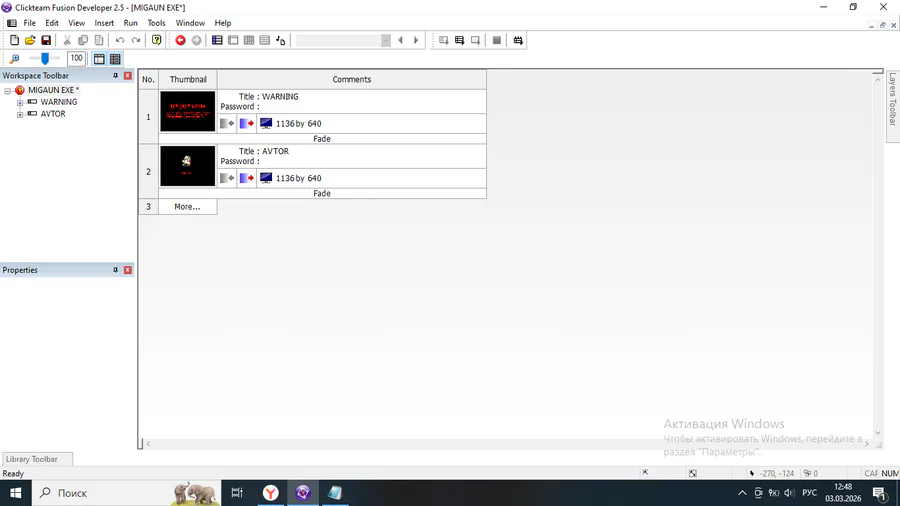The image size is (900, 506).
Task: Open the View menu
Action: [x=76, y=23]
